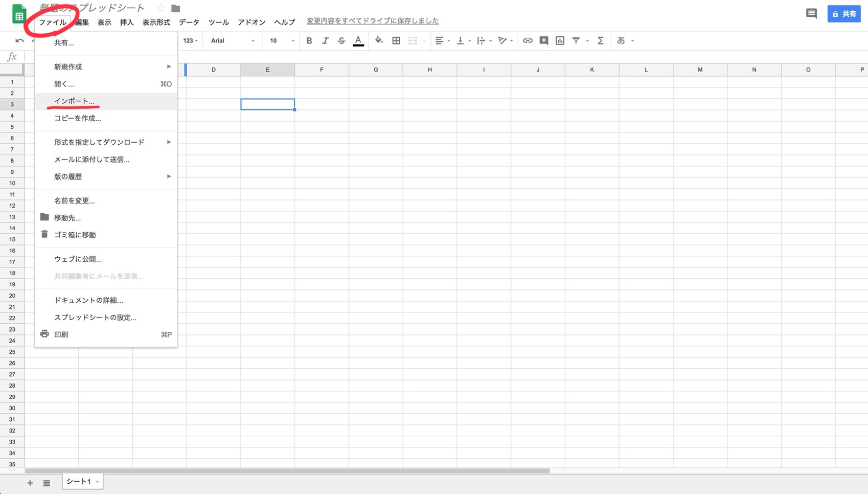The height and width of the screenshot is (494, 868).
Task: Open the データ menu
Action: (x=189, y=22)
